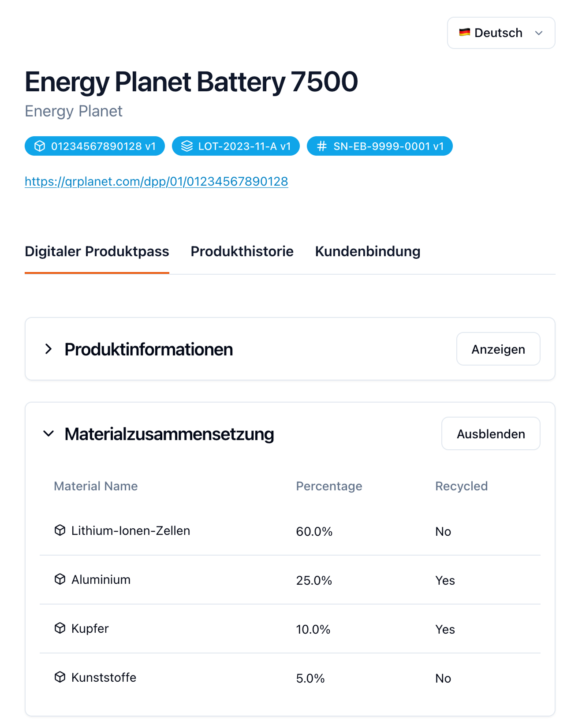The height and width of the screenshot is (728, 582).
Task: Collapse Materialzusammensetzung with its chevron
Action: pos(48,434)
